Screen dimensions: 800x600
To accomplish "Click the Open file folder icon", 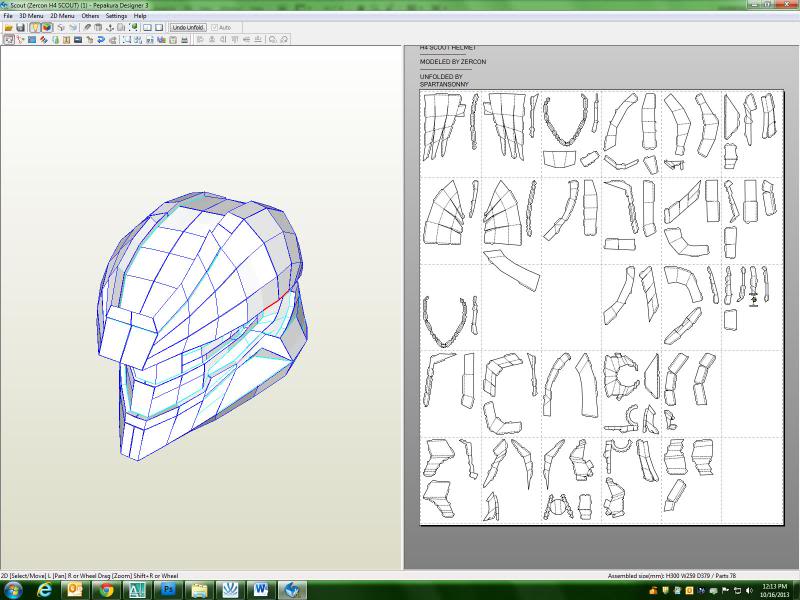I will click(x=9, y=28).
